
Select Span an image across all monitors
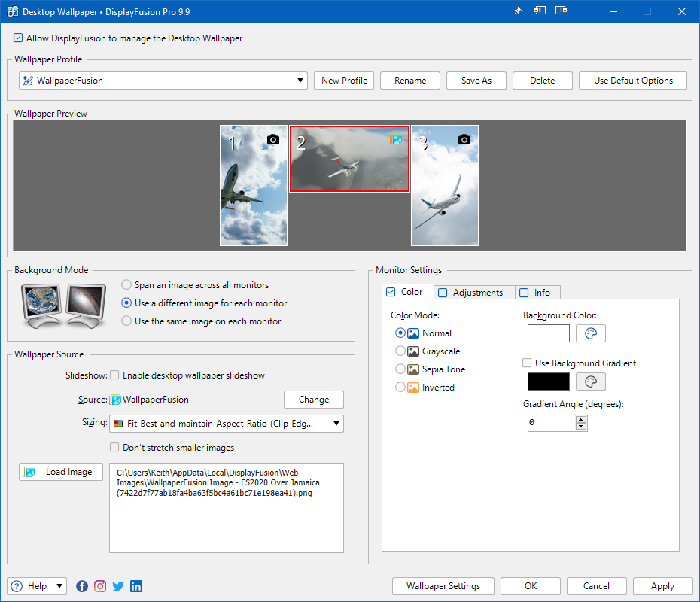126,284
